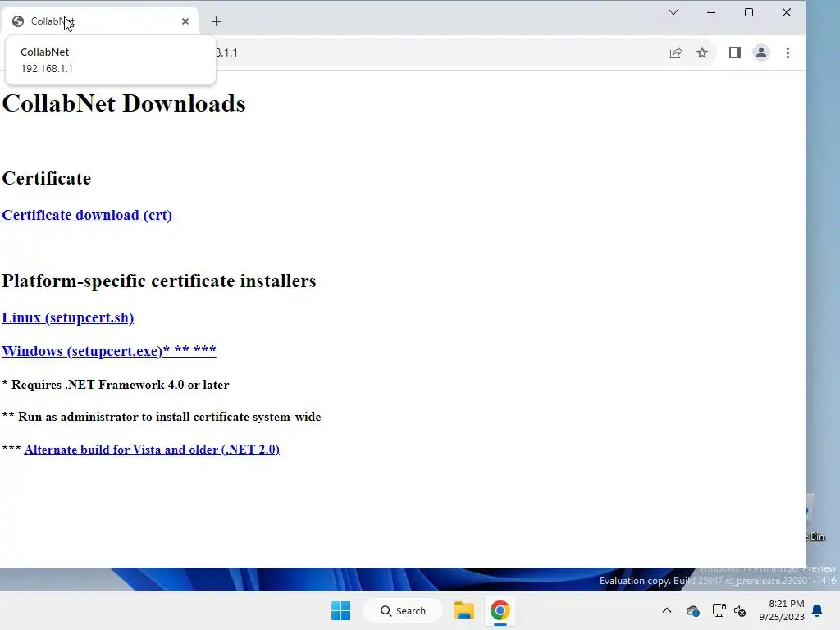Open Linux (setupcert.sh) link

[67, 317]
